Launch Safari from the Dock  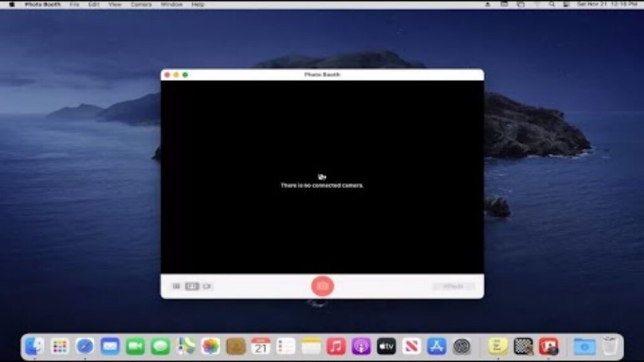(85, 346)
